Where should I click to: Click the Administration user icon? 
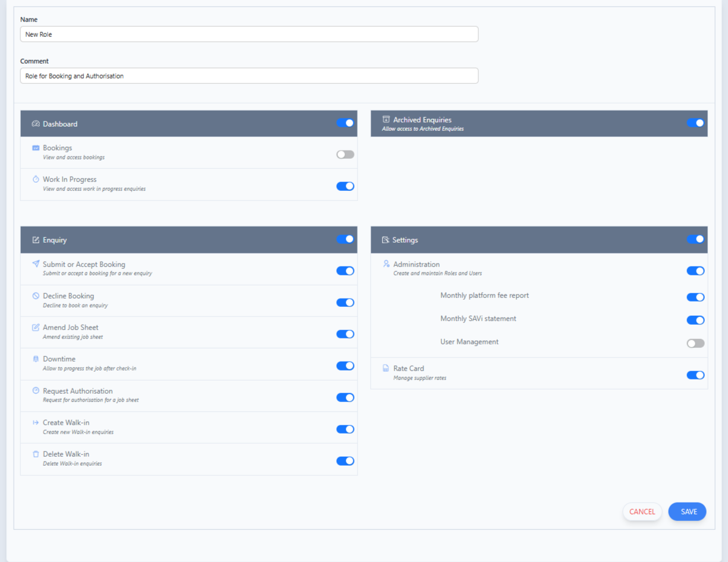[386, 264]
